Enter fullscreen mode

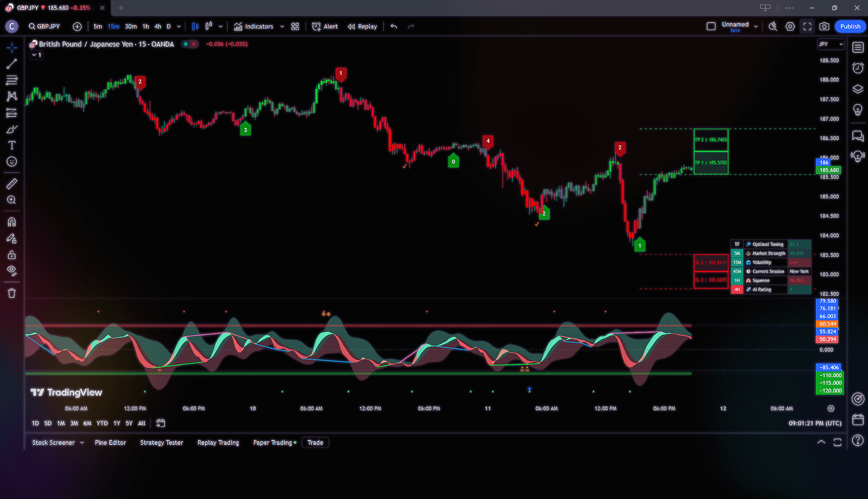click(x=807, y=26)
